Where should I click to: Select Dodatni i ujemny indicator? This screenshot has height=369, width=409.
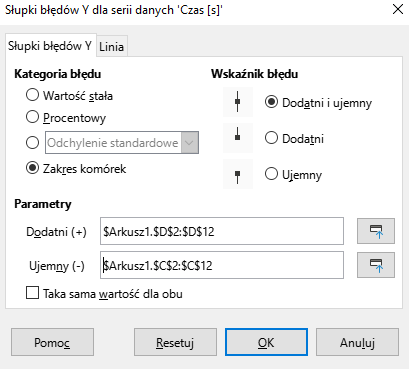[x=271, y=102]
